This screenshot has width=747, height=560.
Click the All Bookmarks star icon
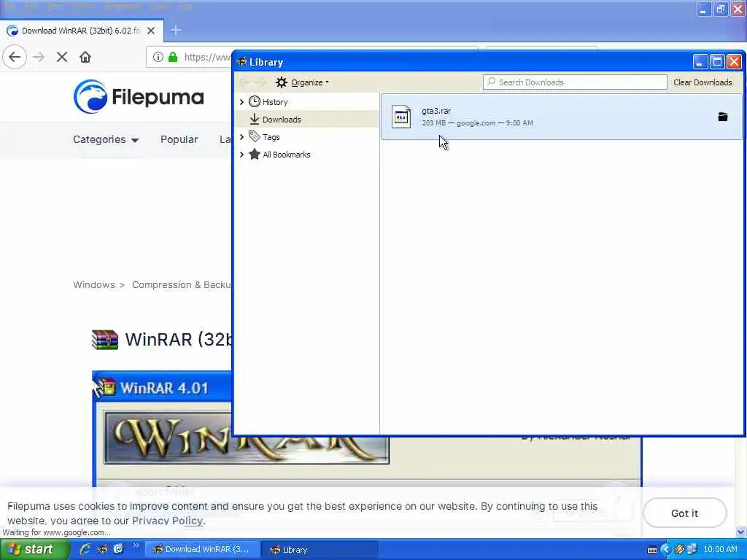(255, 155)
